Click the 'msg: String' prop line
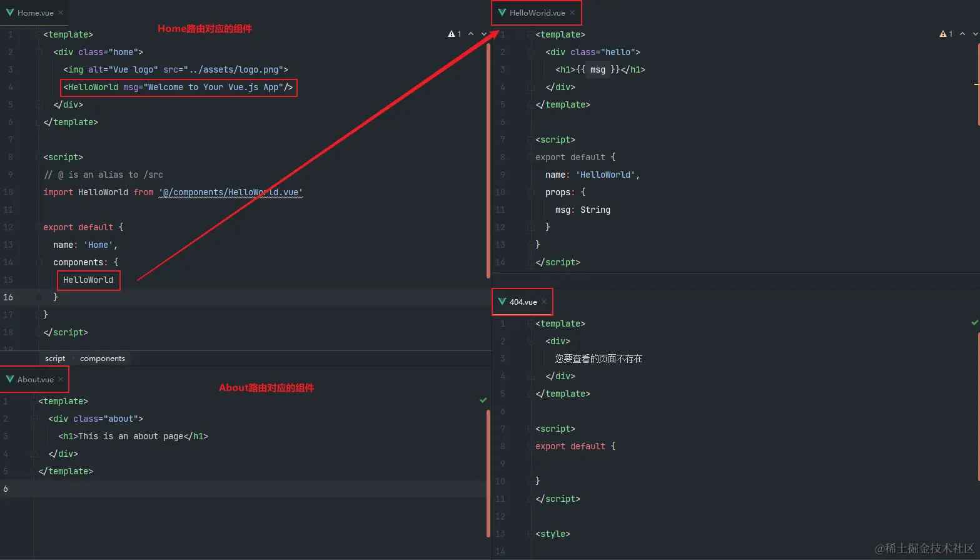The height and width of the screenshot is (560, 980). (x=583, y=210)
